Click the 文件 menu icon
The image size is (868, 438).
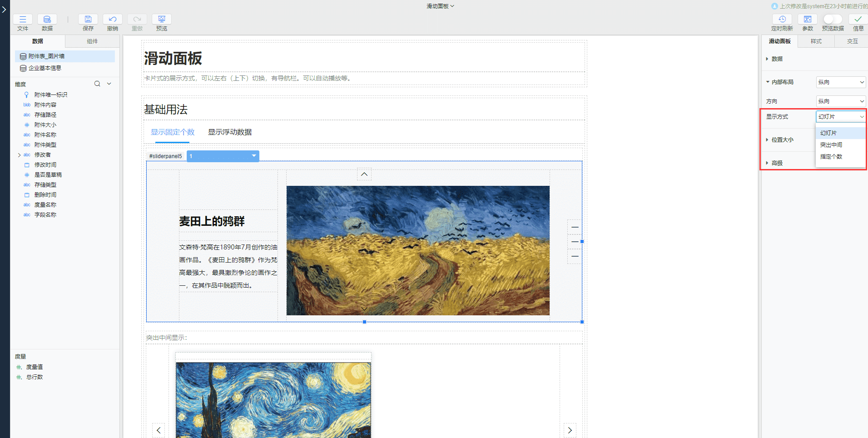(22, 19)
